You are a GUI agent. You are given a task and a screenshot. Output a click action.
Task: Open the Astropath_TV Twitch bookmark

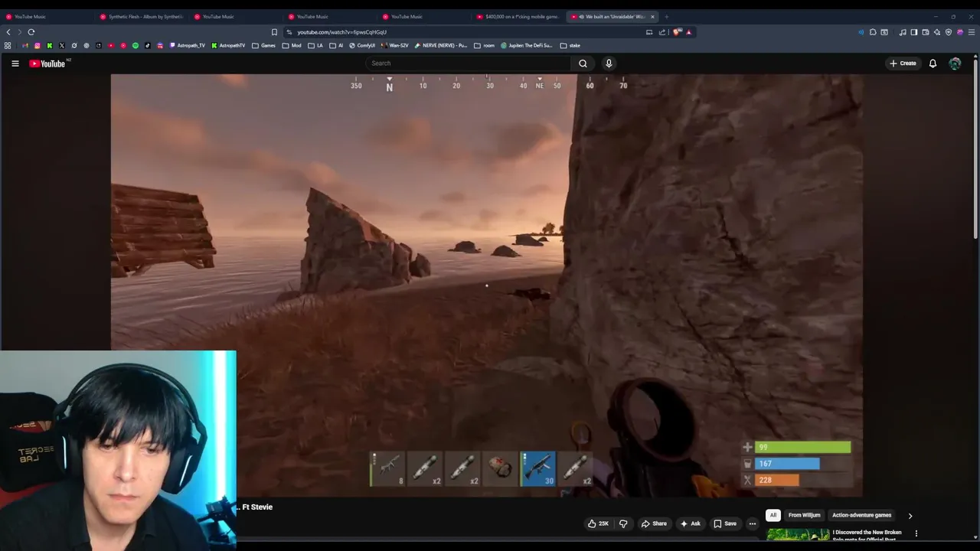(188, 46)
